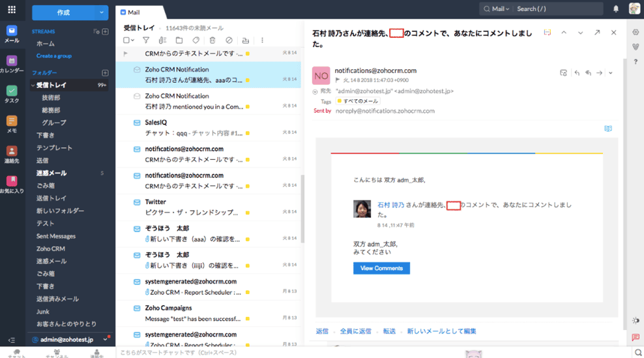The width and height of the screenshot is (644, 358).
Task: Go to next email with down arrow
Action: (580, 33)
